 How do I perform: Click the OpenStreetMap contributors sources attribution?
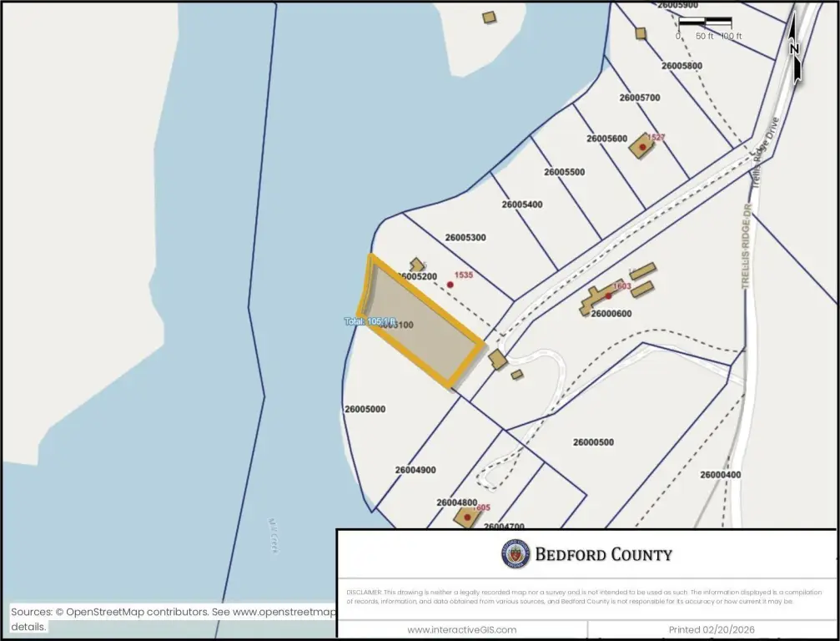(x=174, y=618)
